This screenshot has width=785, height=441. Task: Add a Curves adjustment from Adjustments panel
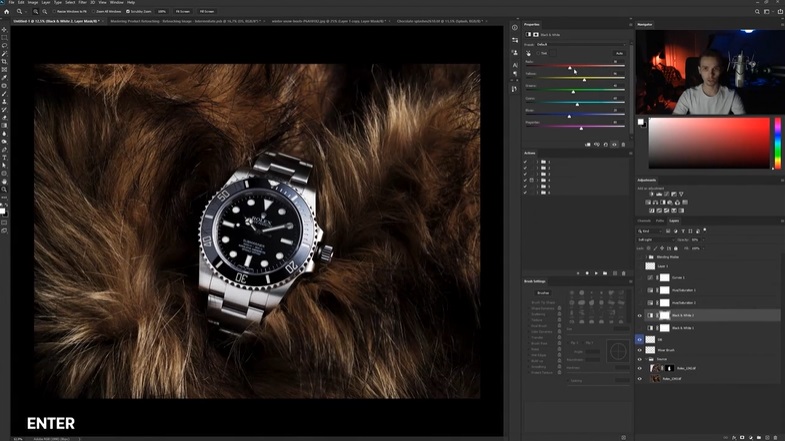(x=666, y=194)
